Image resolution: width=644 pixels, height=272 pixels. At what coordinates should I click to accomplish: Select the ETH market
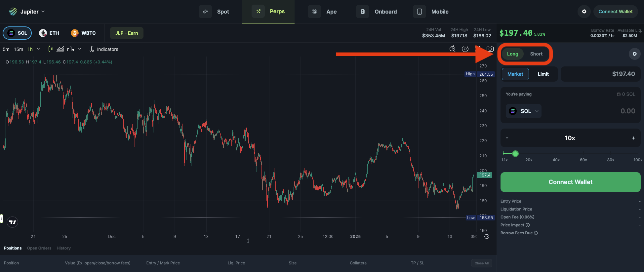(x=49, y=33)
